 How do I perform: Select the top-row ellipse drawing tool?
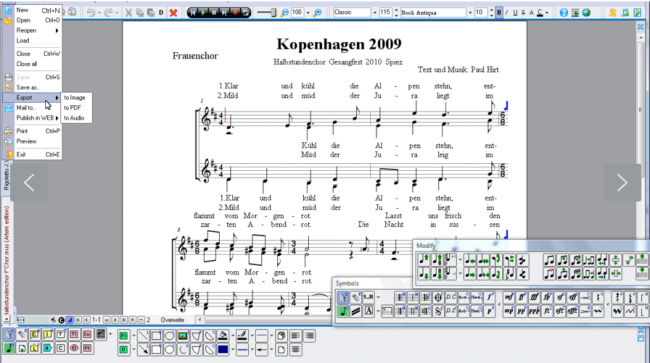click(x=170, y=336)
